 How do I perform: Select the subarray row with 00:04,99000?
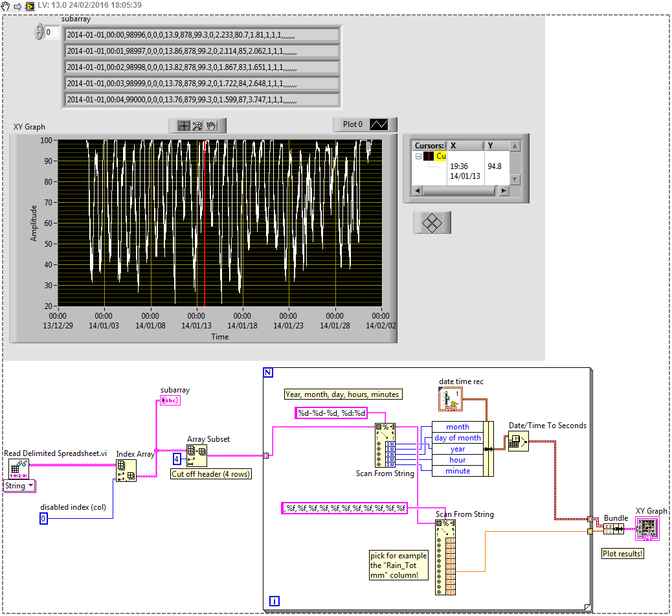point(202,100)
